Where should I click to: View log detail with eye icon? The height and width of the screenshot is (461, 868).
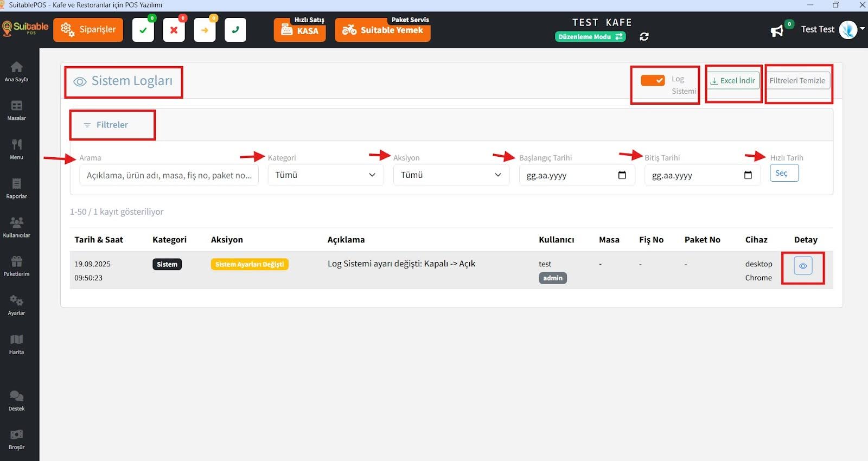tap(803, 266)
